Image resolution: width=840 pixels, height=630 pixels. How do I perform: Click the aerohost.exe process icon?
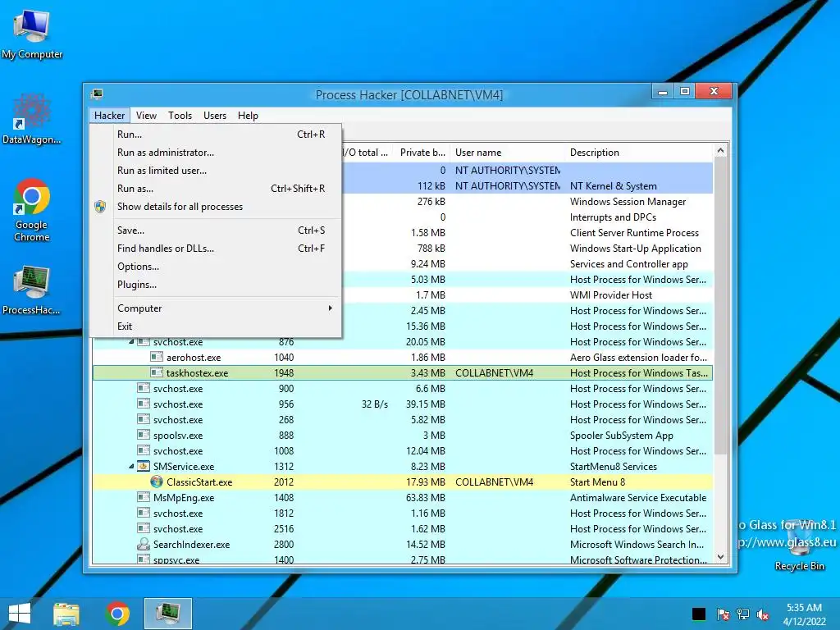pyautogui.click(x=157, y=357)
